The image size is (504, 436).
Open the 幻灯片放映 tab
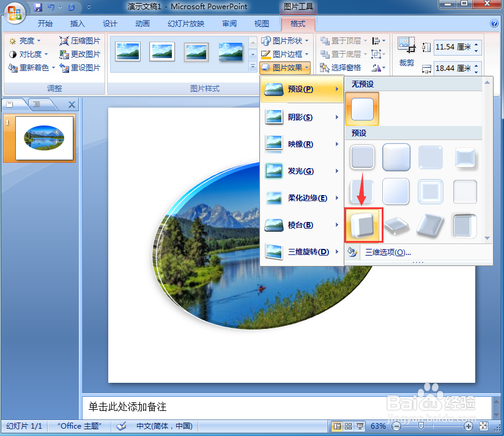click(x=186, y=23)
